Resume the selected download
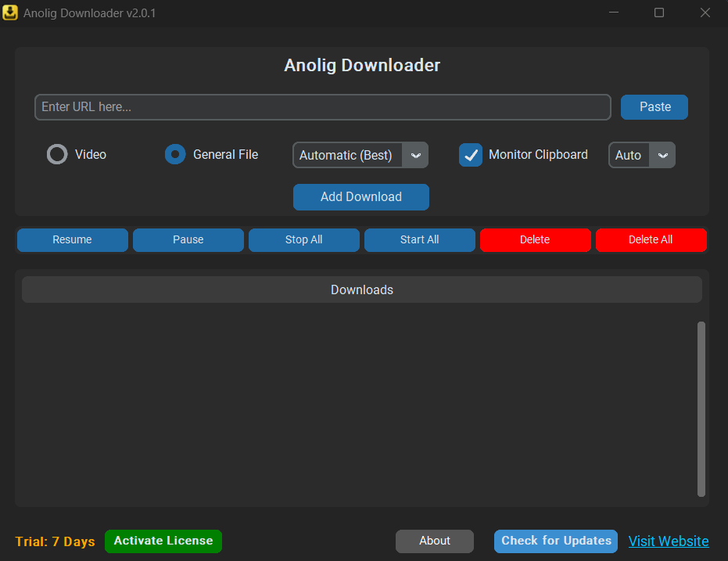This screenshot has height=561, width=728. click(x=72, y=240)
